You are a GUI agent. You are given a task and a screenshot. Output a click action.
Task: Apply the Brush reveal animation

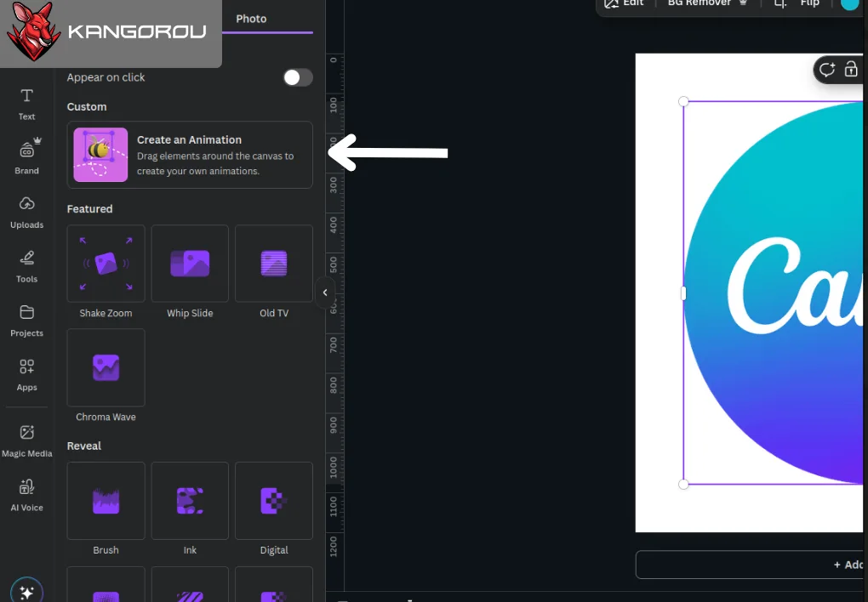106,501
